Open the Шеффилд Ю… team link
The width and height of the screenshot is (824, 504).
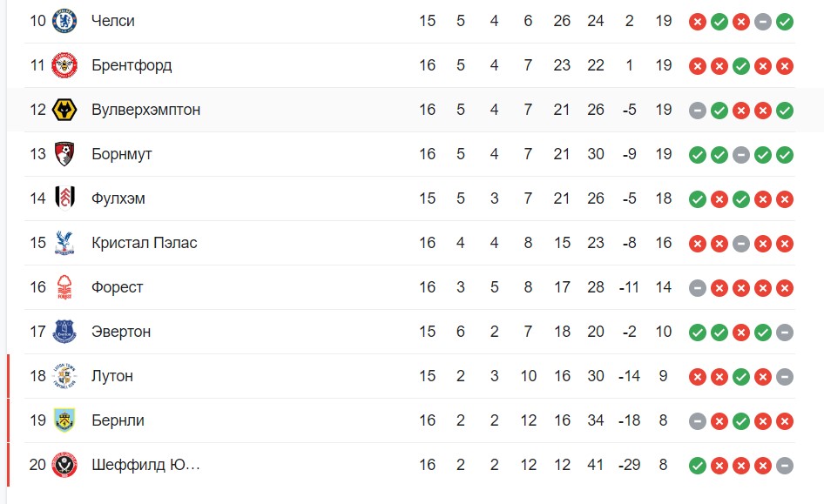(146, 465)
